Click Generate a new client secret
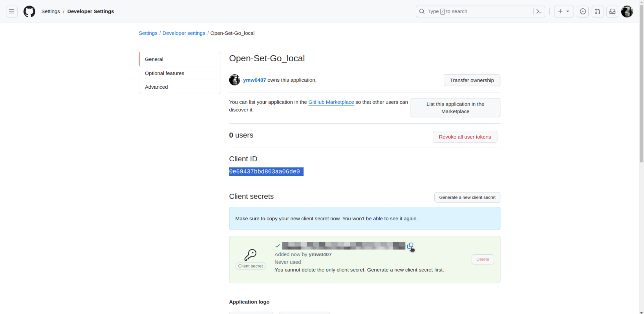Screen dimensions: 644x314 (x=467, y=197)
